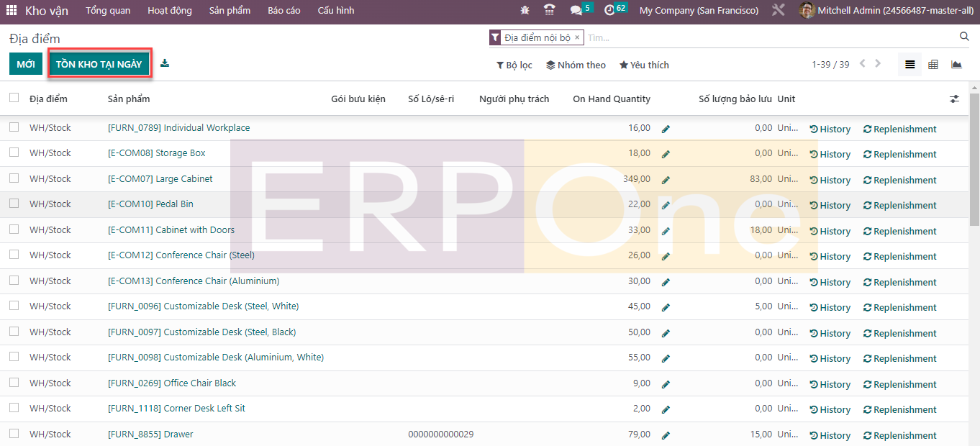Toggle the select-all header checkbox
Screen dimensions: 980x446
14,98
